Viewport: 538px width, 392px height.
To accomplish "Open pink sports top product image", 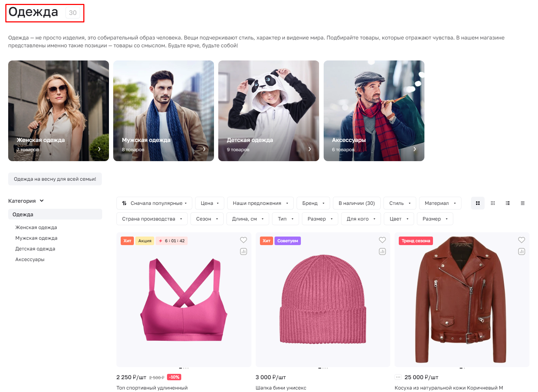I will 184,300.
